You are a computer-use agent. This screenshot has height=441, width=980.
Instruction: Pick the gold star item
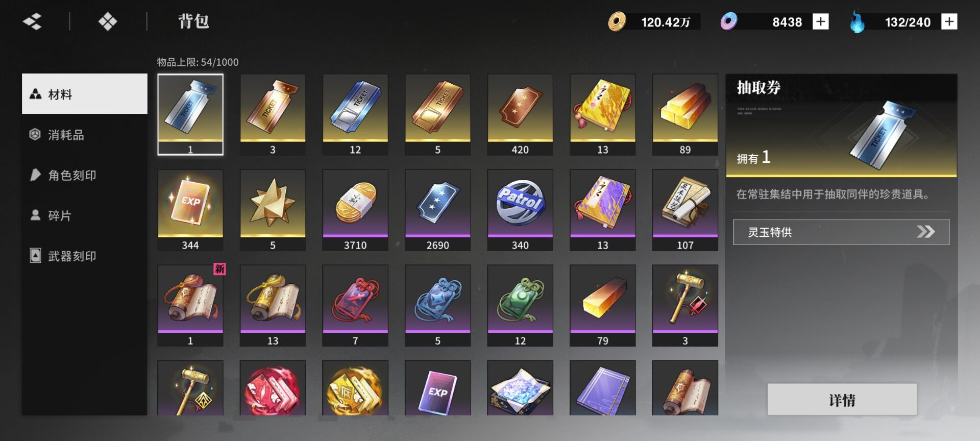273,210
